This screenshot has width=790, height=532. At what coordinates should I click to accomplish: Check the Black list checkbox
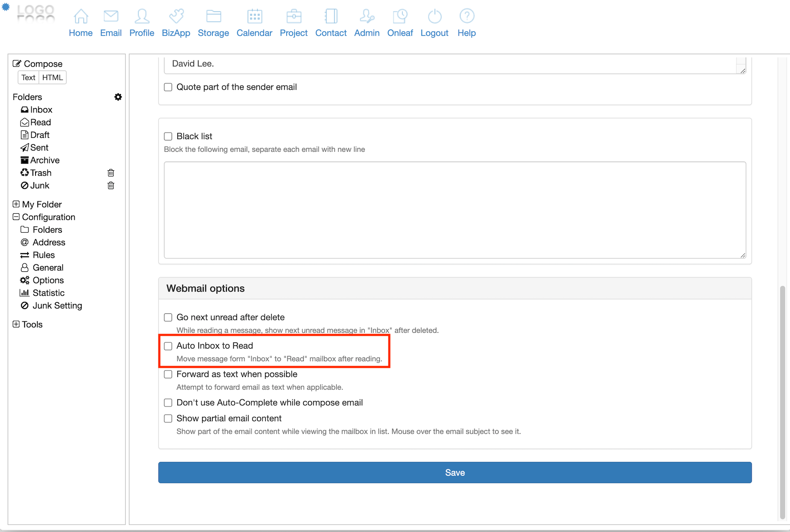point(168,137)
